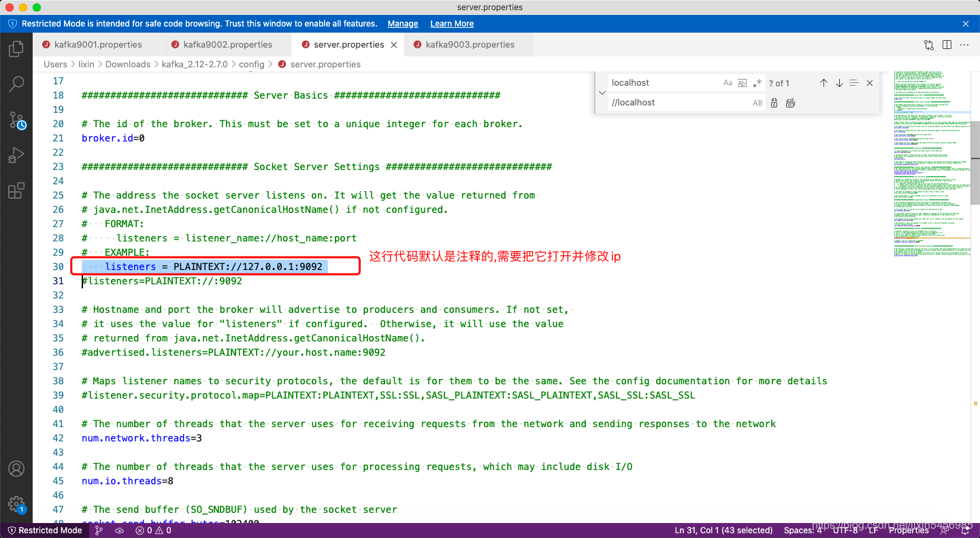Click kafka_2.12-2.7.0 breadcrumb segment
980x538 pixels.
(195, 65)
